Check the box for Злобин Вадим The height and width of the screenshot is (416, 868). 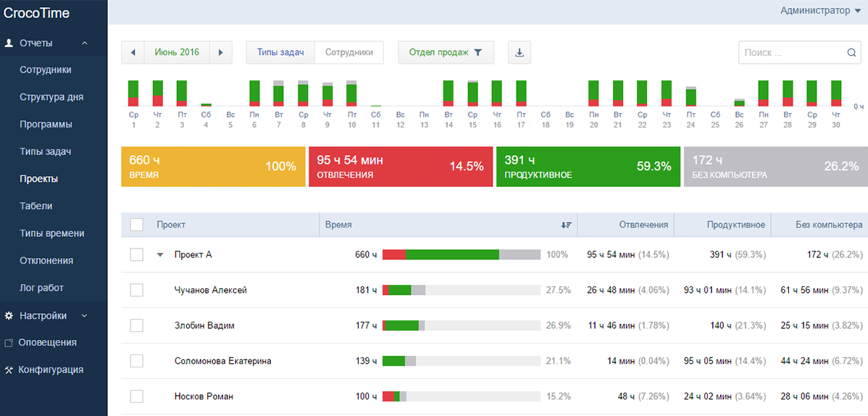136,325
